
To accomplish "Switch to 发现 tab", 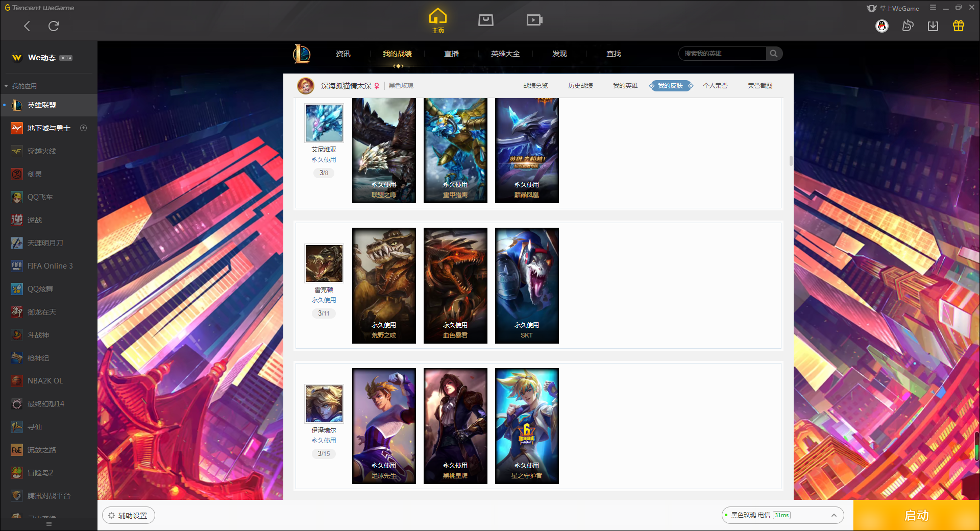I will click(x=559, y=54).
